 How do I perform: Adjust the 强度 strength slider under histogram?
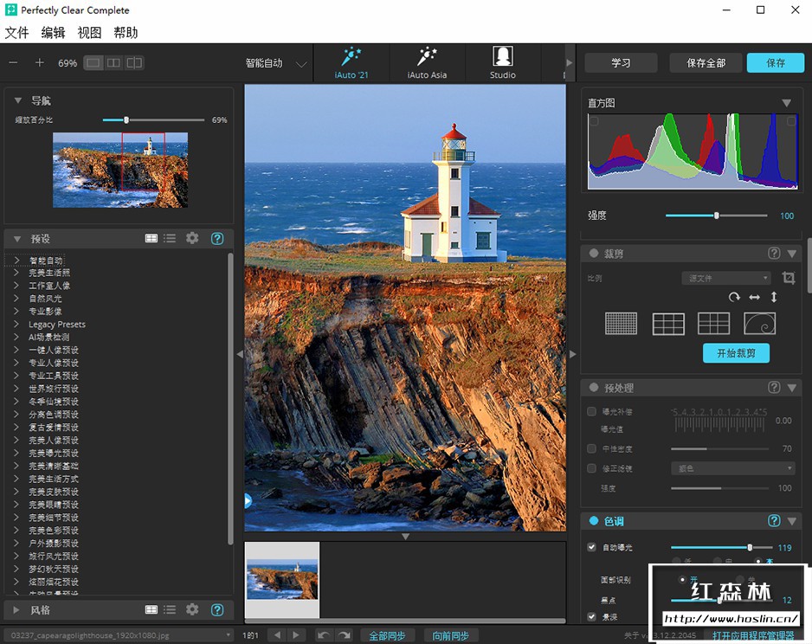click(x=716, y=216)
